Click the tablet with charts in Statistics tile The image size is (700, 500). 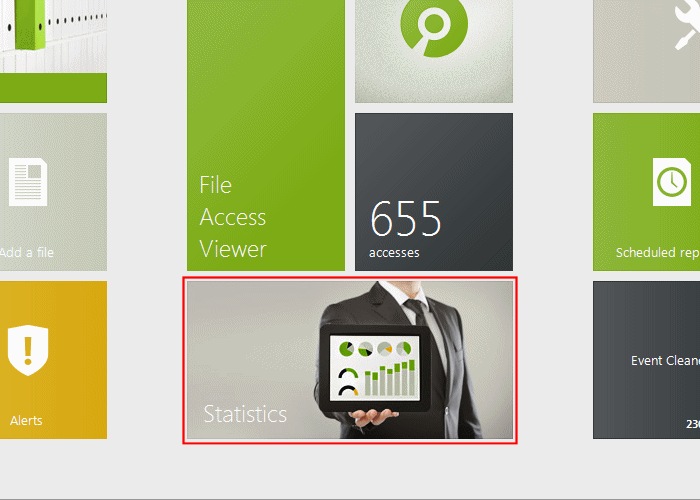373,368
